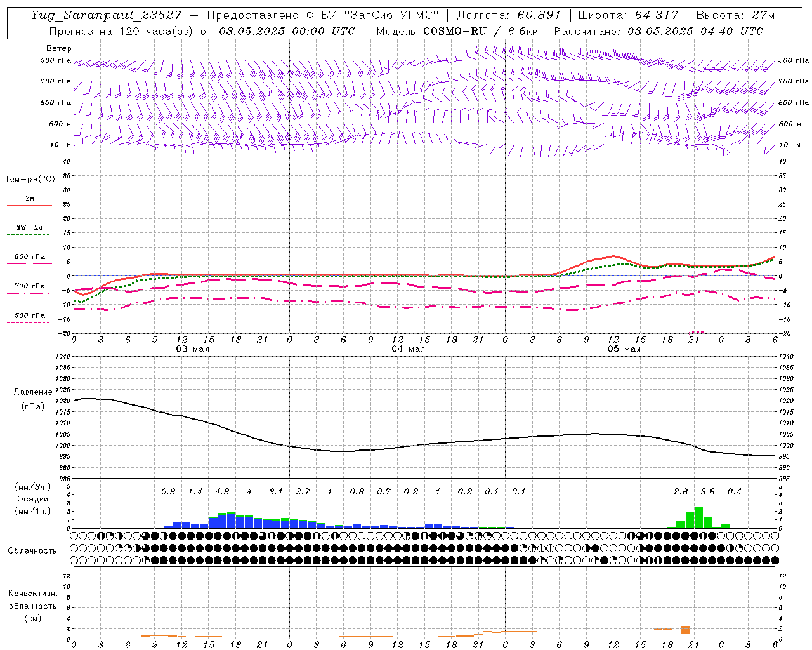Viewport: 812px width, 650px height.
Task: Click the 1.4 precipitation total
Action: (195, 492)
